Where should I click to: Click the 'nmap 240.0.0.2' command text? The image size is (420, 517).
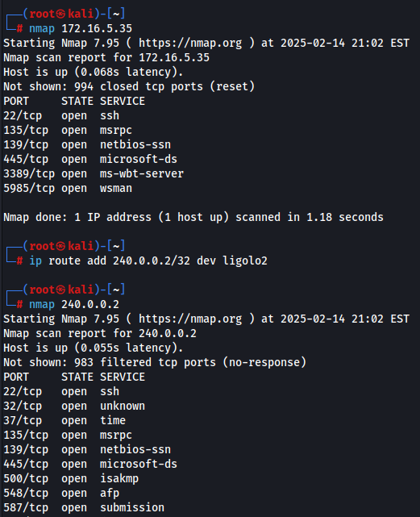[x=74, y=304]
